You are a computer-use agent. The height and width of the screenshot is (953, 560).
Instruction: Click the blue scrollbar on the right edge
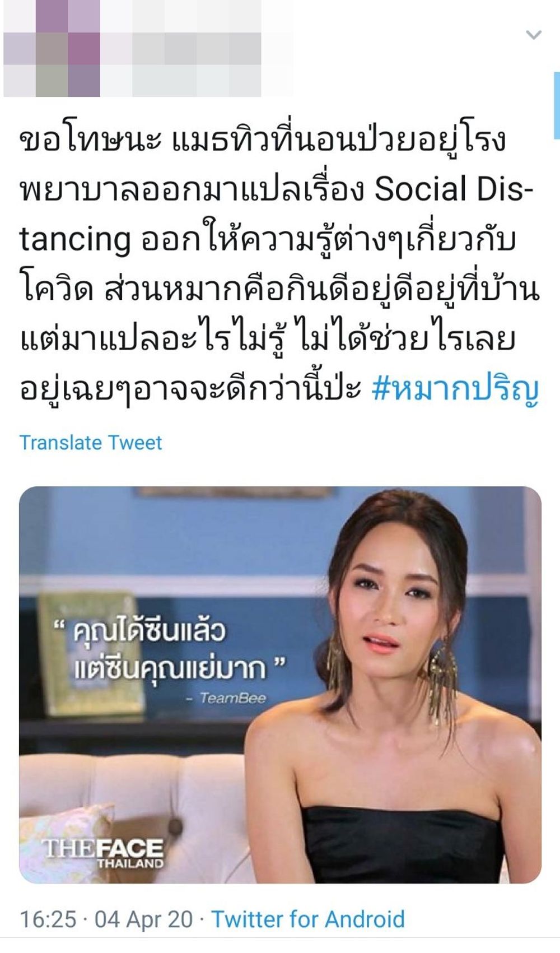(557, 105)
